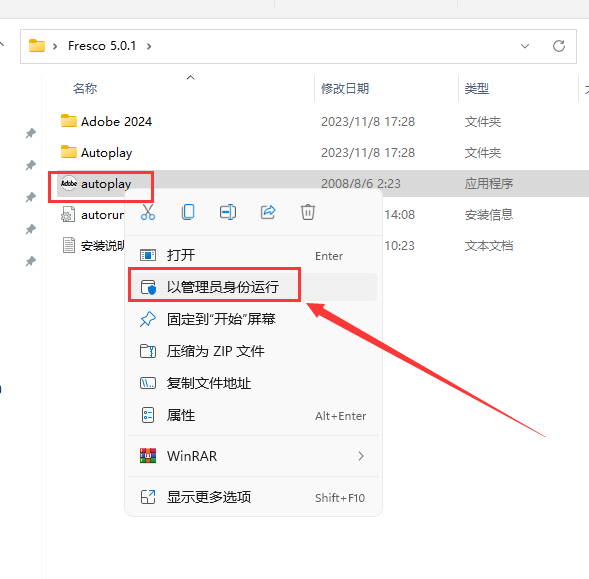Viewport: 589px width, 579px height.
Task: Click the properties icon beside 属性
Action: 148,416
